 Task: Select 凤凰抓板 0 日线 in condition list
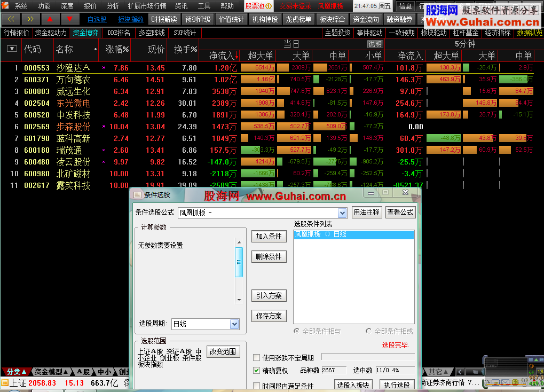353,234
